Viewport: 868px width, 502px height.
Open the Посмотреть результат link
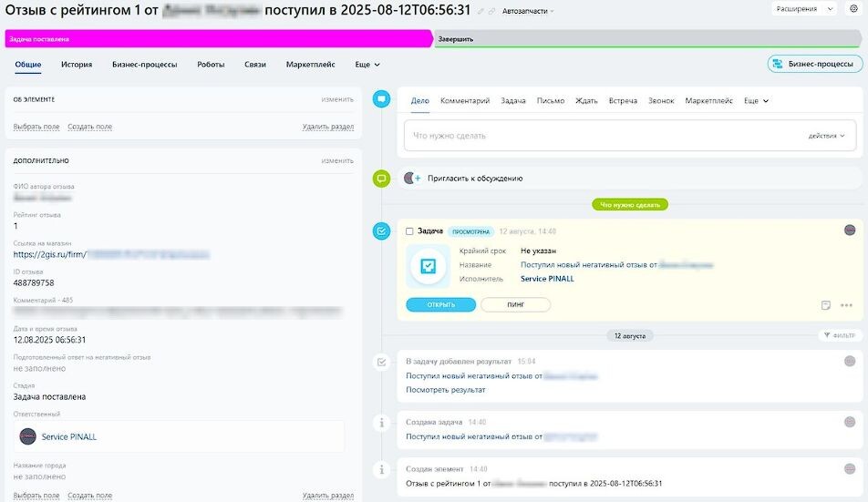tap(446, 390)
